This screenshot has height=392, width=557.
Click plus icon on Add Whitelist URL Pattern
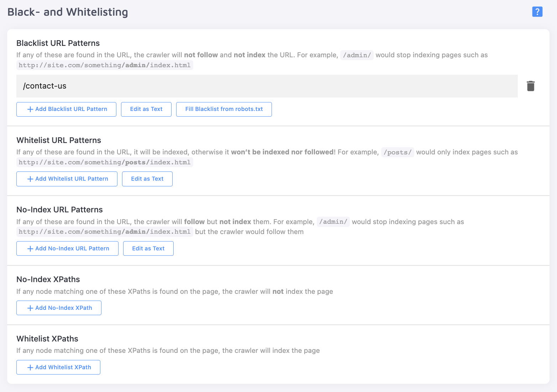[30, 179]
